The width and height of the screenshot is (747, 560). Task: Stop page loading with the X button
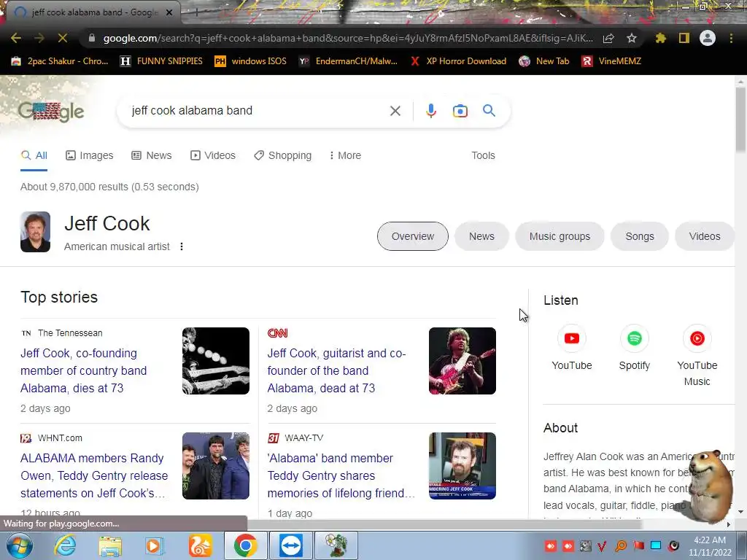(x=63, y=38)
